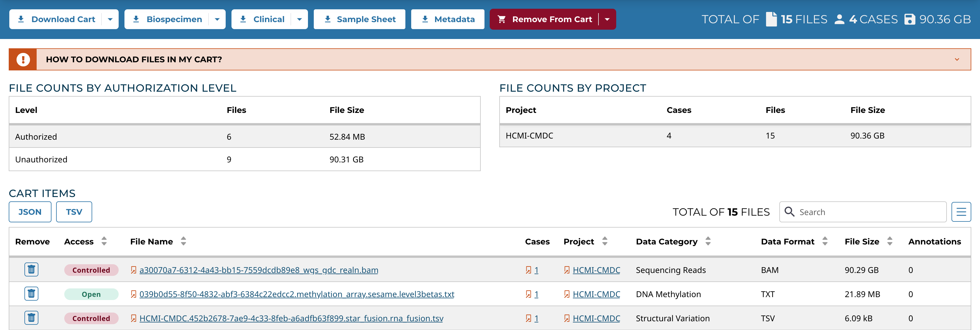The width and height of the screenshot is (980, 330).
Task: Click trash icon for the wgs_gdc_realn.bam file
Action: (31, 269)
